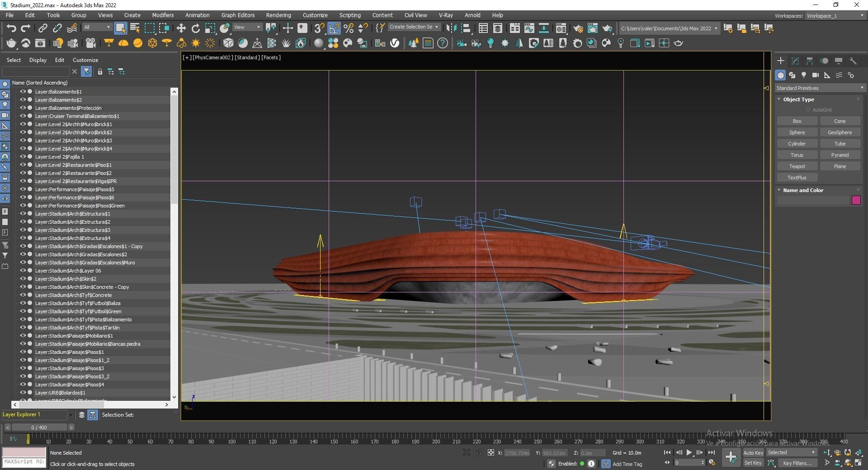Open the Rendering menu
868x470 pixels.
click(x=278, y=15)
